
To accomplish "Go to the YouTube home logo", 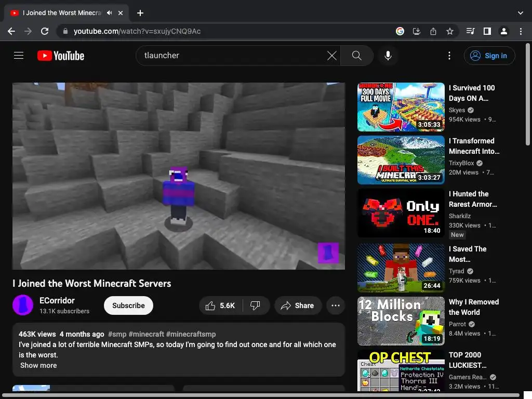I will tap(61, 56).
